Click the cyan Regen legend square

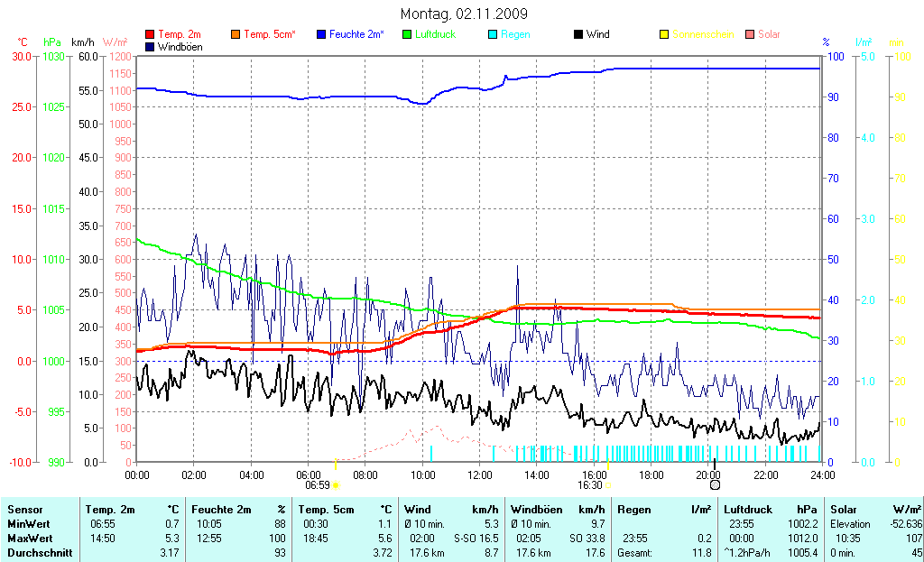493,35
